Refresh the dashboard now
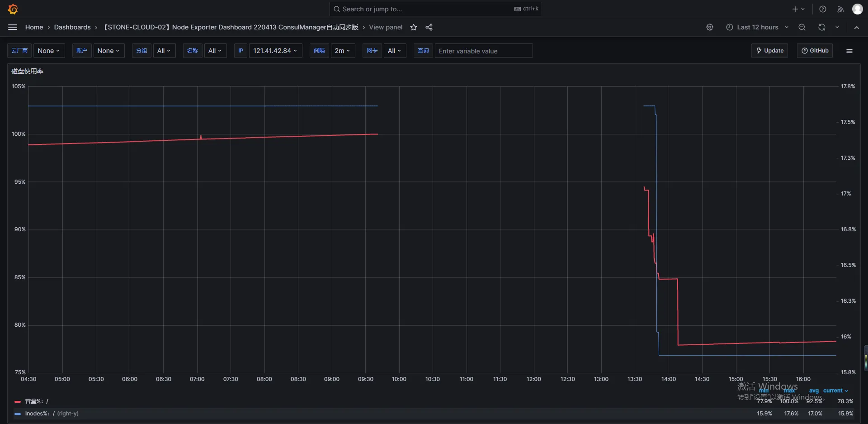Image resolution: width=868 pixels, height=424 pixels. [822, 27]
